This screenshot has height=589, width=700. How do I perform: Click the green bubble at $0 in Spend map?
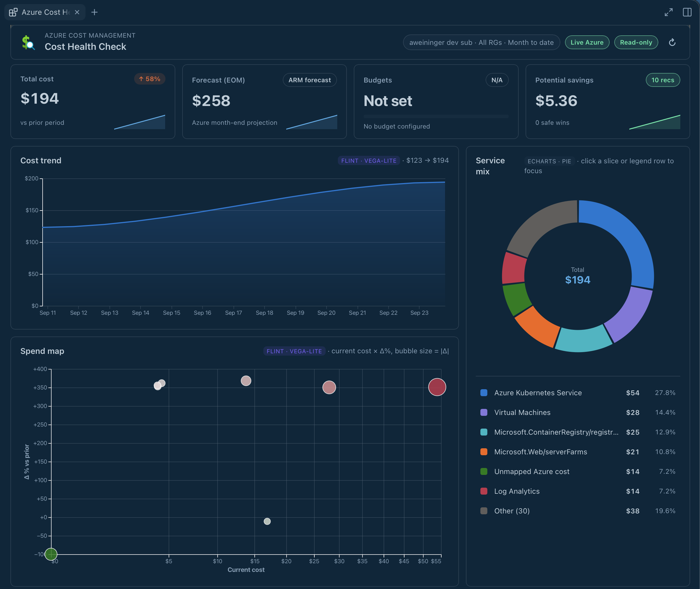[x=51, y=554]
